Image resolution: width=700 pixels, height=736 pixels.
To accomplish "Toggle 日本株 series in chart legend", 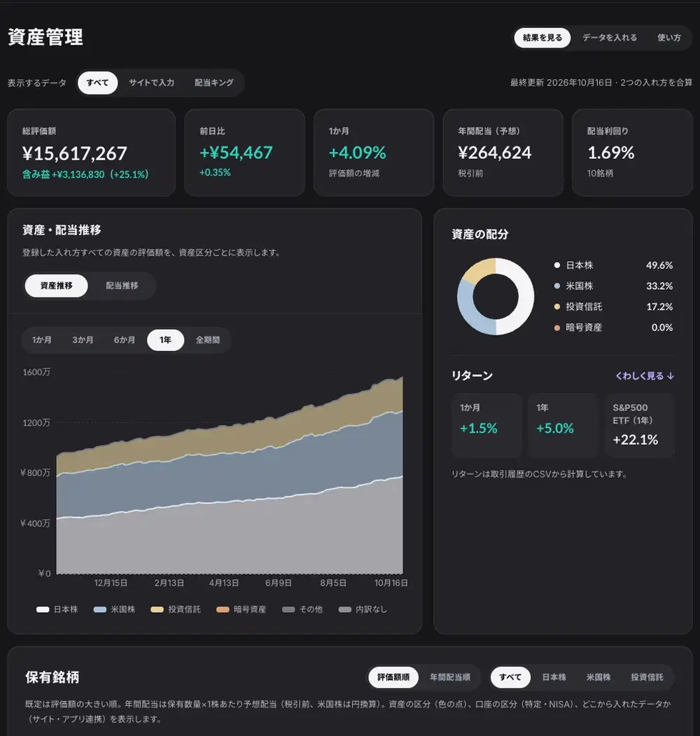I will tap(57, 609).
